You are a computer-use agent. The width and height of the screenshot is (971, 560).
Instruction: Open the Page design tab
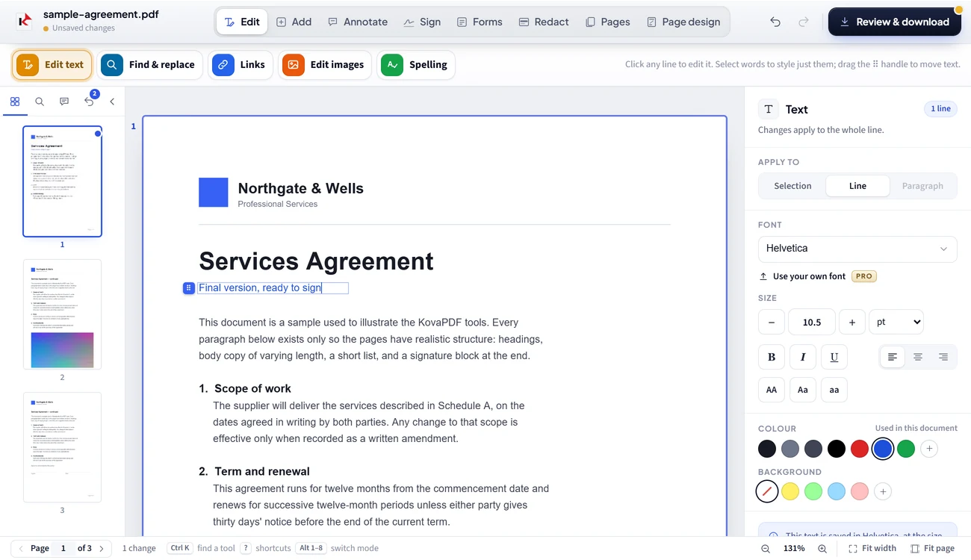(683, 22)
